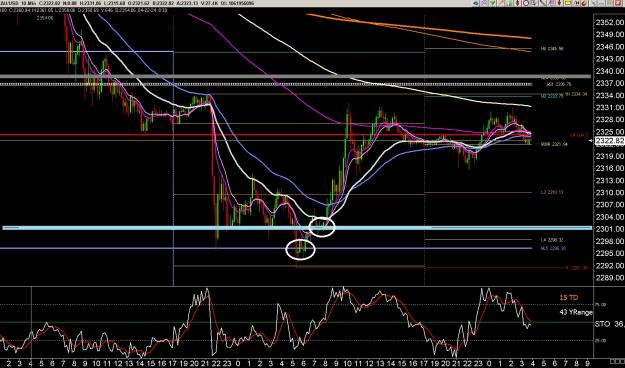Click the 2301.00 price axis label
625x368 pixels.
click(609, 229)
